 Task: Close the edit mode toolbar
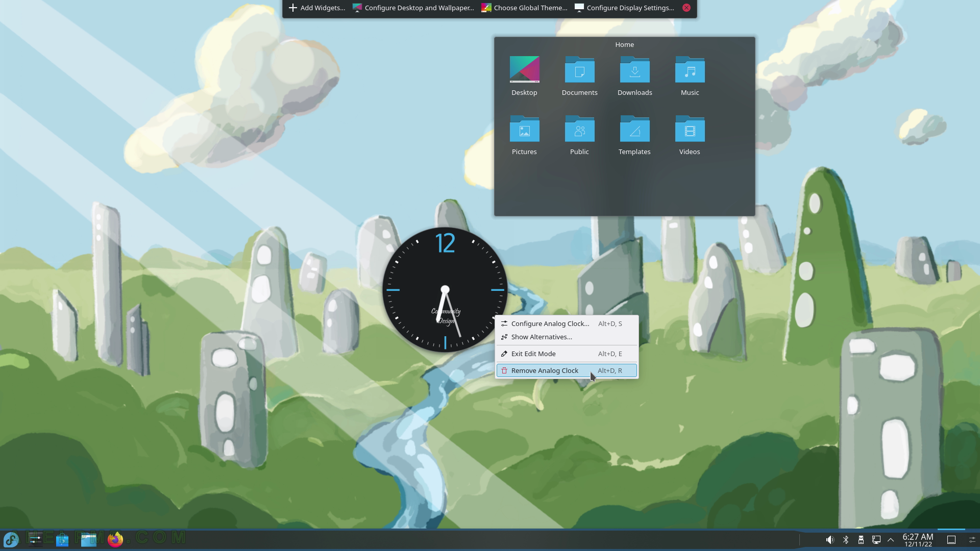(687, 8)
